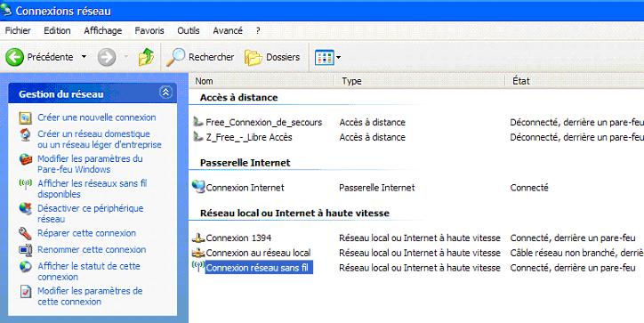Viewport: 644px width, 323px height.
Task: Click the Free_Connexion_de_secours dial-up icon
Action: click(198, 122)
